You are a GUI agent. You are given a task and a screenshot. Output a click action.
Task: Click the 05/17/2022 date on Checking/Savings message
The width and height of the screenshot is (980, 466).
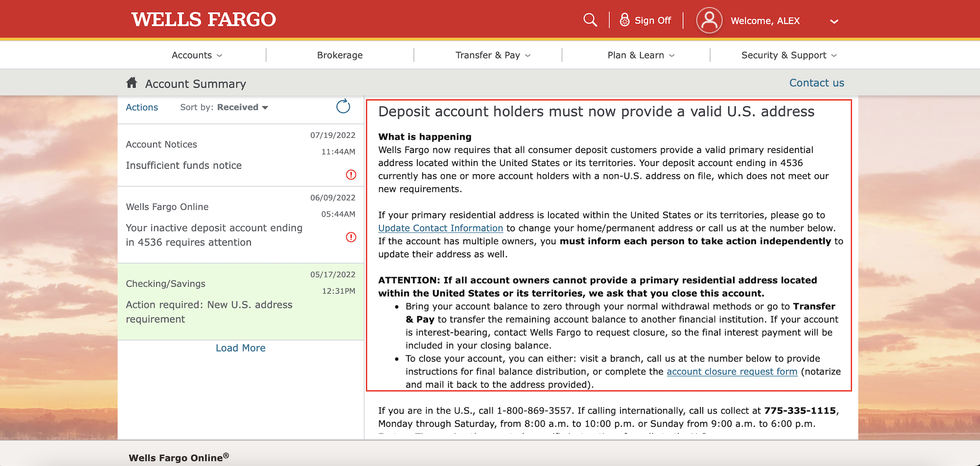pos(333,275)
